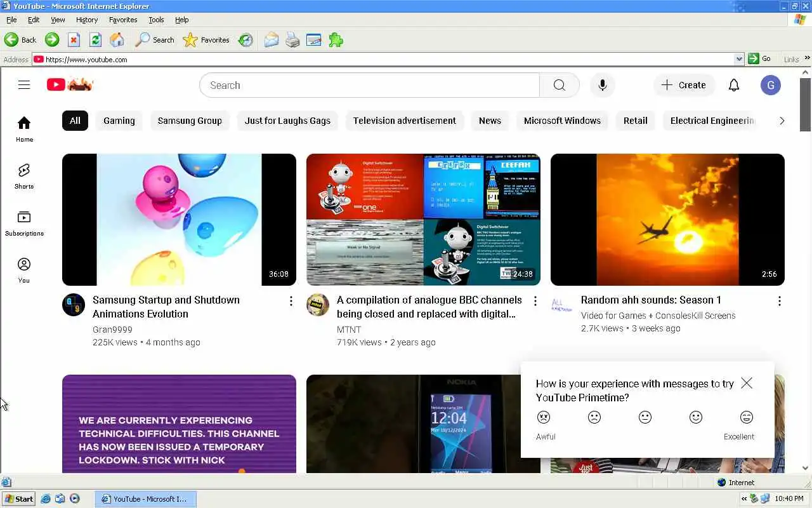The height and width of the screenshot is (508, 812).
Task: Close the YouTube Primetime survey popup
Action: tap(747, 383)
